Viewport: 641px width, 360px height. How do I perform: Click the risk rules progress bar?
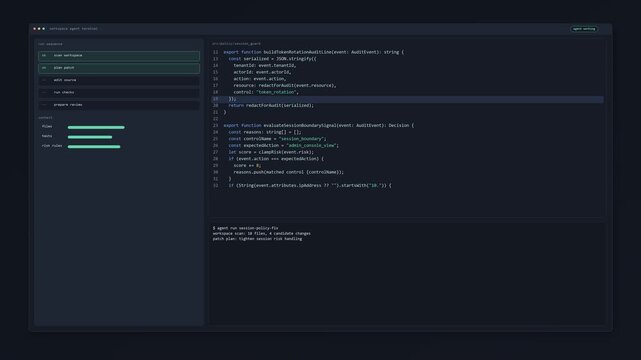pos(94,147)
